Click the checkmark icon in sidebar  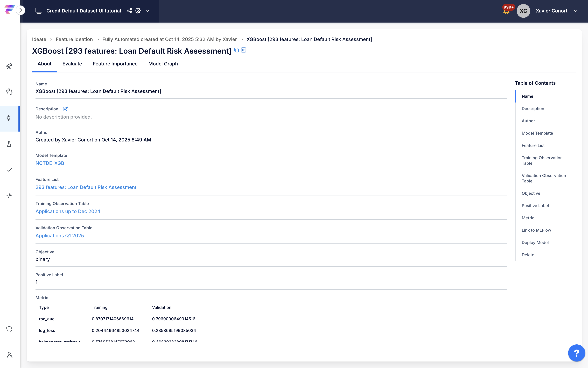pos(9,170)
